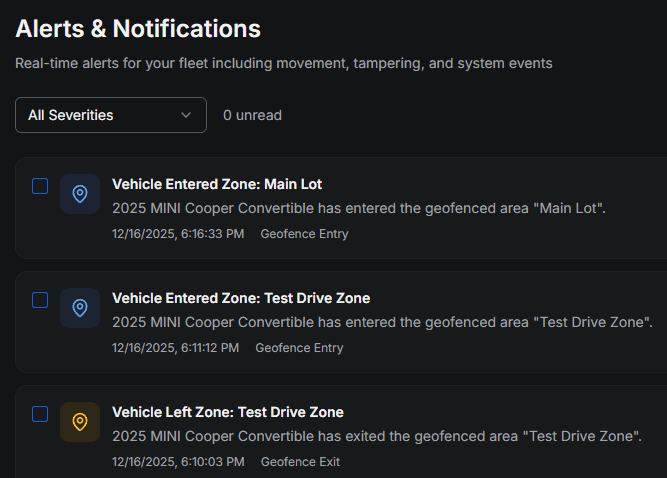Click the Test Drive Zone entry pin icon
This screenshot has width=667, height=478.
click(80, 308)
